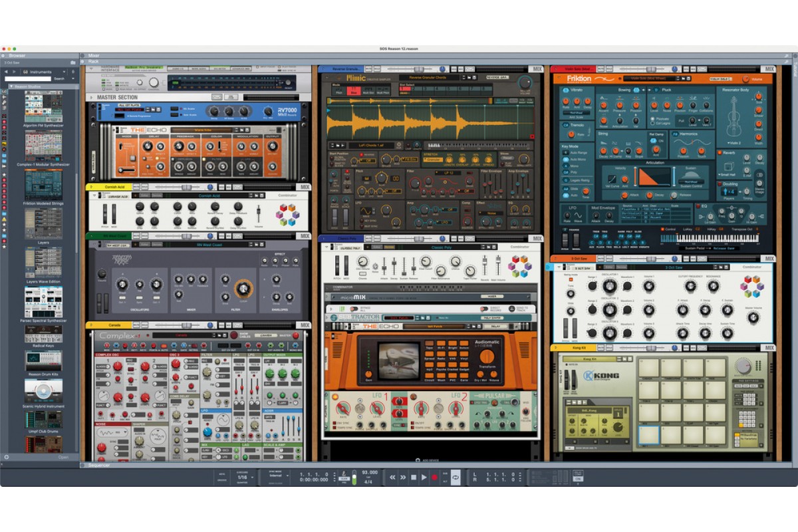The image size is (798, 532).
Task: Select the Algoritm FM Synthesizer thumbnail
Action: tap(43, 106)
